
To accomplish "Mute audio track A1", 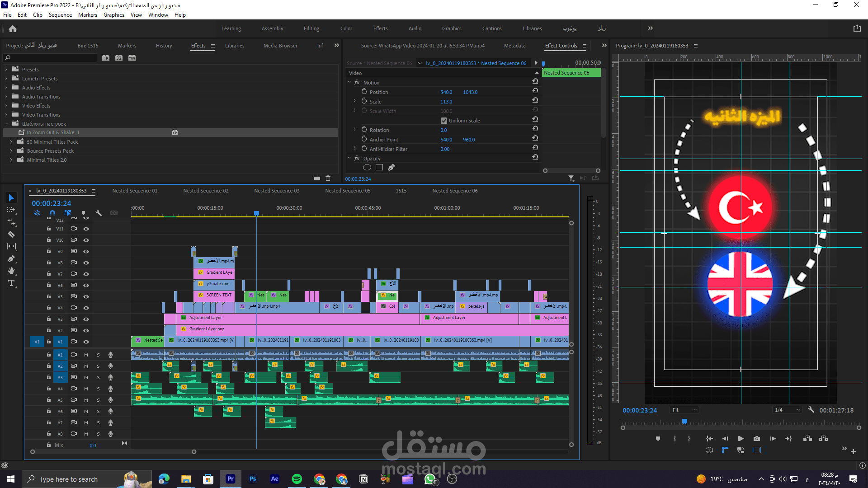I will pos(86,355).
